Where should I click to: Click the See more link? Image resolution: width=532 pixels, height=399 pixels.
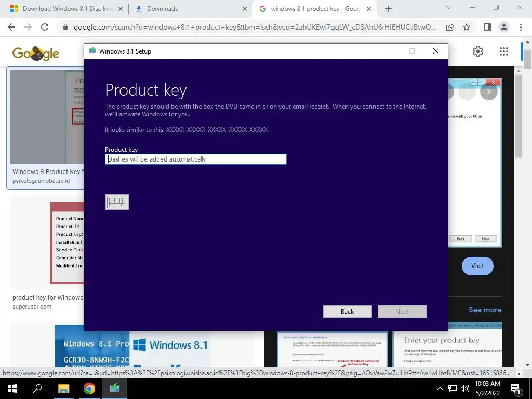(x=485, y=310)
